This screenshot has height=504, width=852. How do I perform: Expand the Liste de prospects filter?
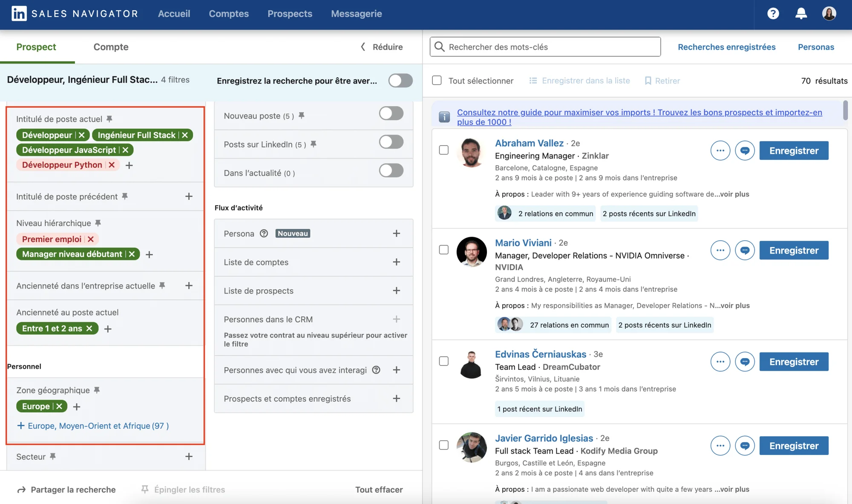396,291
